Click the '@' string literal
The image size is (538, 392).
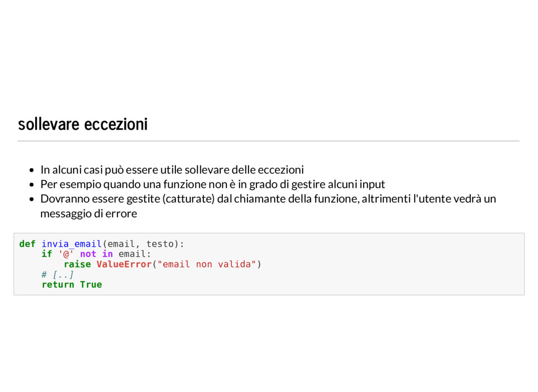click(66, 254)
